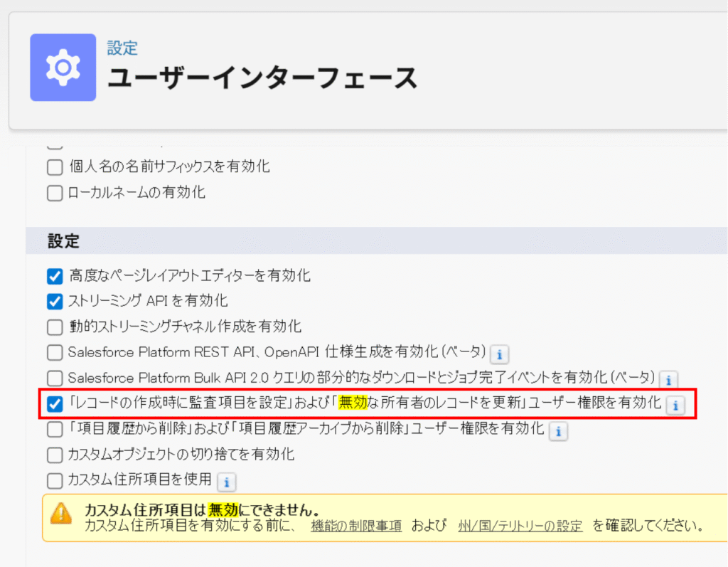This screenshot has height=567, width=728.
Task: Open info icon for 監査項目を設定 permission row
Action: pos(675,406)
